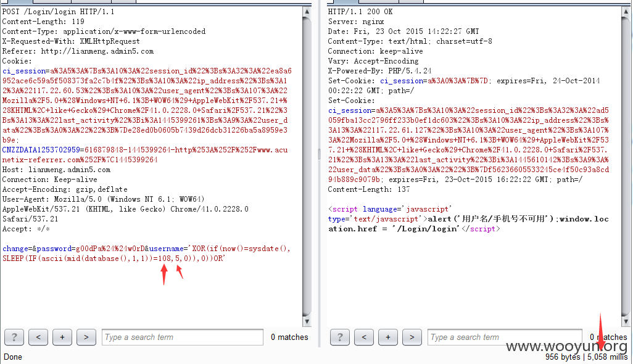633x364 pixels.
Task: Click the 'Accept: */*' header
Action: point(27,230)
